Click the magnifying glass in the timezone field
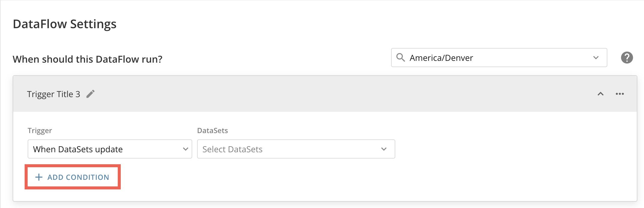The width and height of the screenshot is (644, 208). [401, 58]
